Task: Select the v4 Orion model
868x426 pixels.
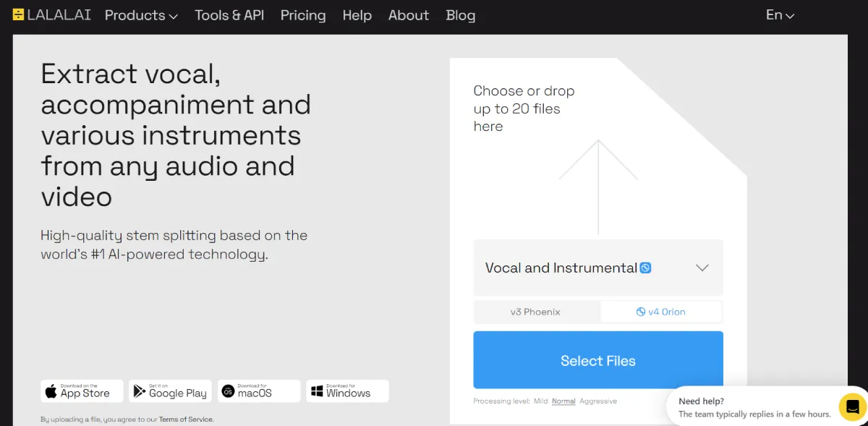Action: [661, 312]
